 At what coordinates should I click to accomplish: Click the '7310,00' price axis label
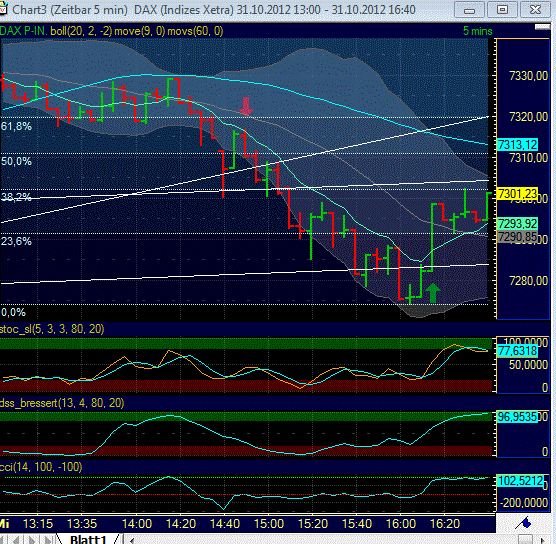528,157
